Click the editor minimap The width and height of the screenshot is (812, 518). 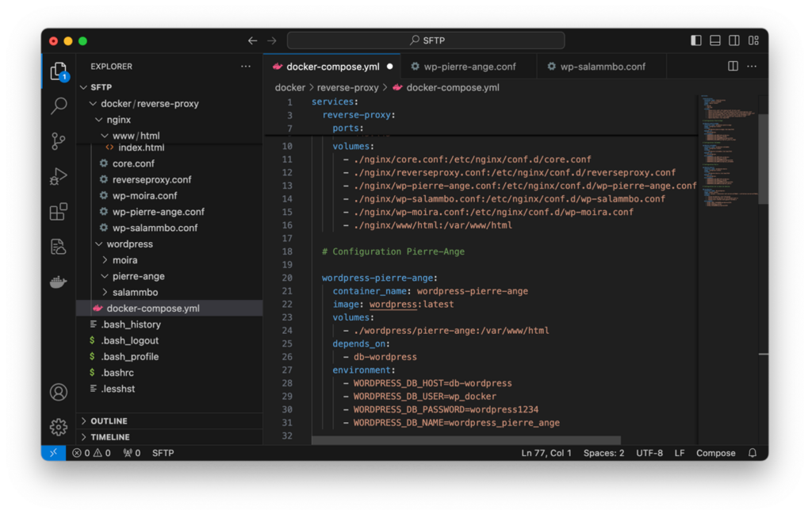pyautogui.click(x=728, y=150)
